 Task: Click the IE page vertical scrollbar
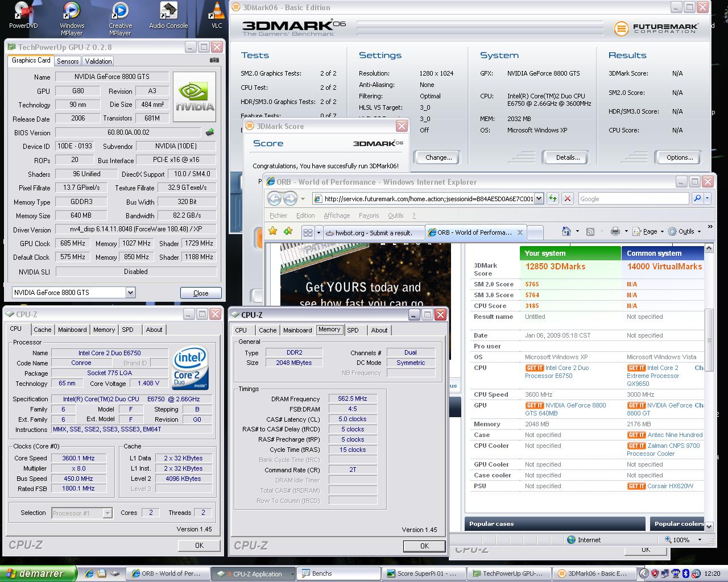click(709, 387)
